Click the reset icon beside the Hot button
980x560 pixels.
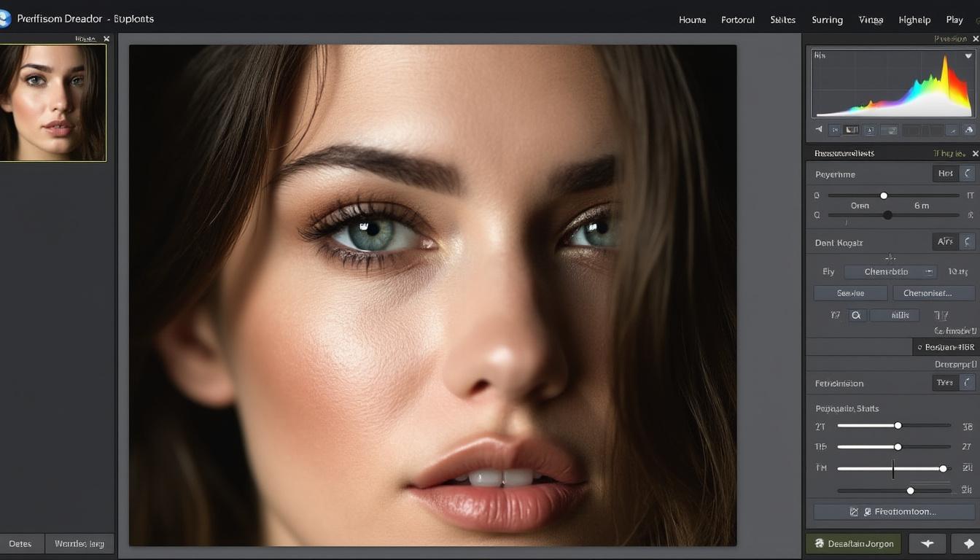coord(968,174)
